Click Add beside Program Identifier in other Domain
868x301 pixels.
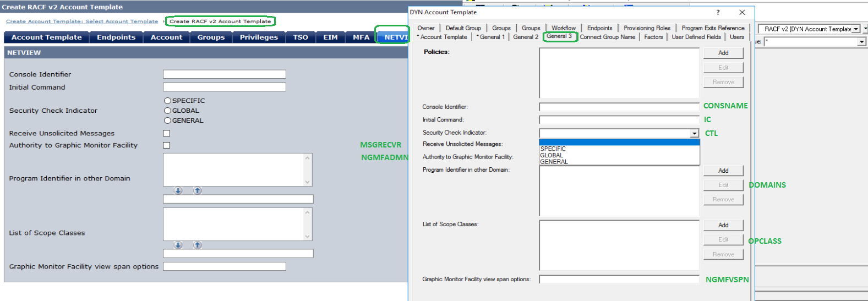(x=723, y=171)
